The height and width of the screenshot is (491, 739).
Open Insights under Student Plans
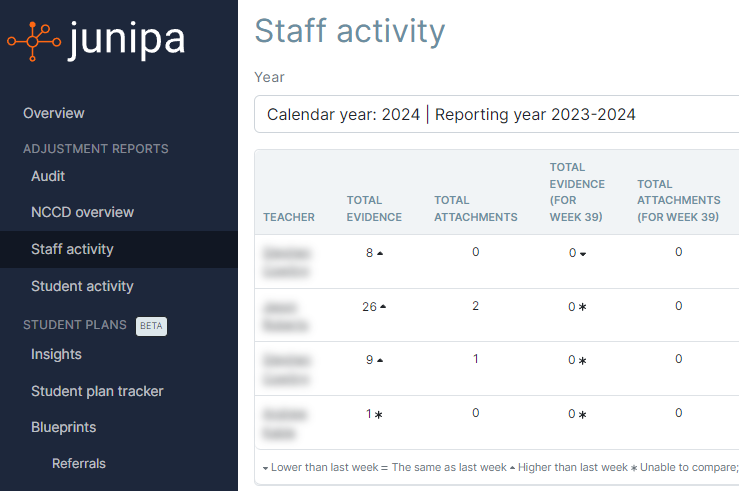coord(56,354)
